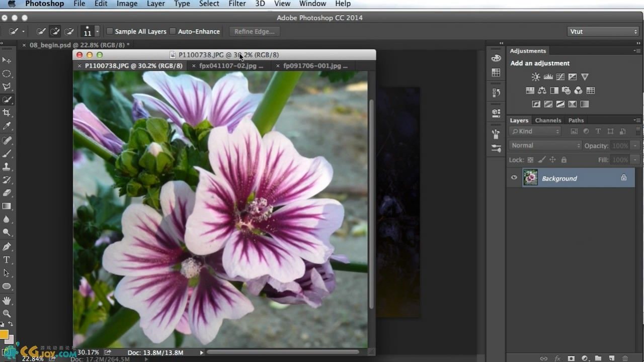Open the Swatches panel grid icon

496,72
